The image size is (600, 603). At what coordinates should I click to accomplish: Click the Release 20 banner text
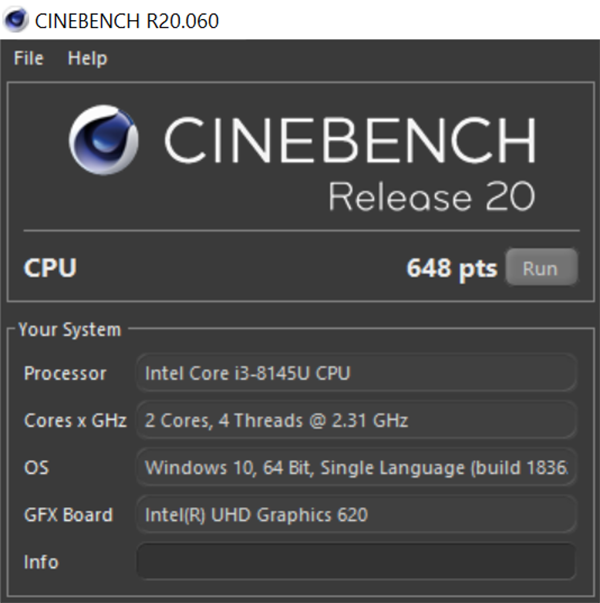click(x=431, y=195)
